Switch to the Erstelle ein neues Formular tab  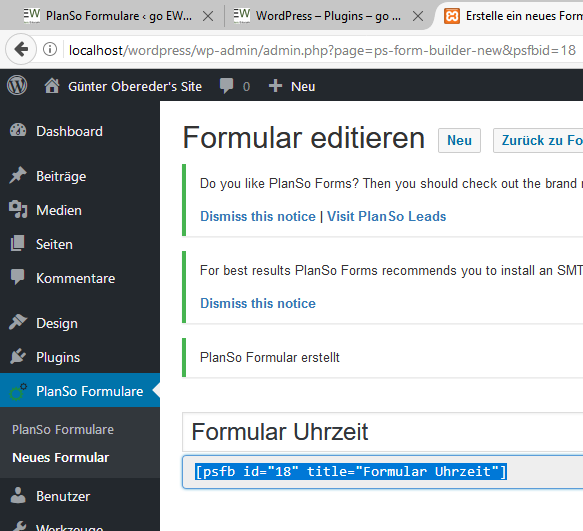tap(513, 16)
